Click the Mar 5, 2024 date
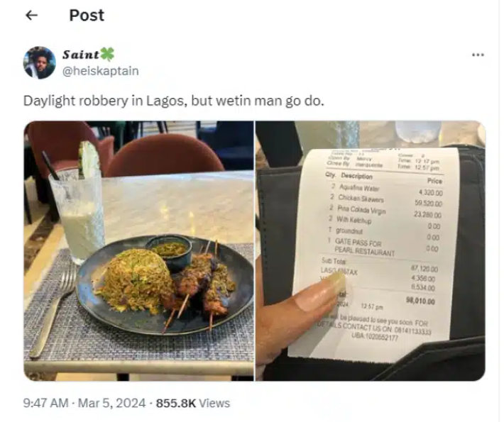 click(x=112, y=403)
